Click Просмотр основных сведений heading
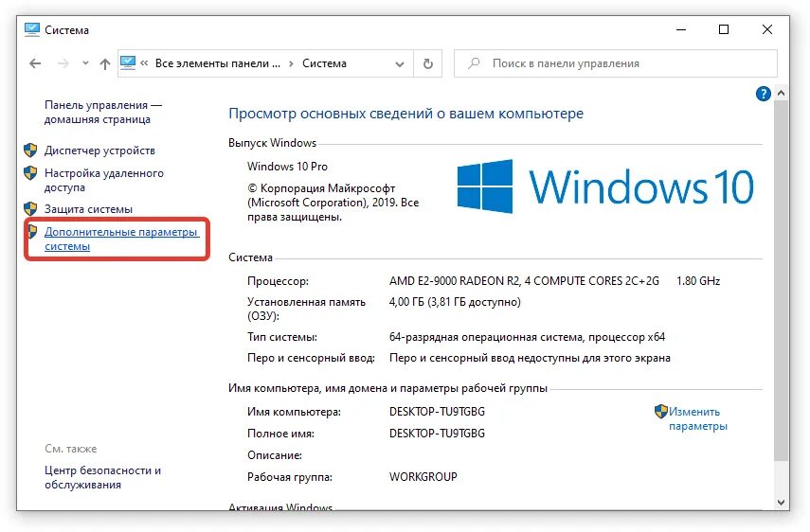Image resolution: width=810 pixels, height=532 pixels. coord(405,114)
